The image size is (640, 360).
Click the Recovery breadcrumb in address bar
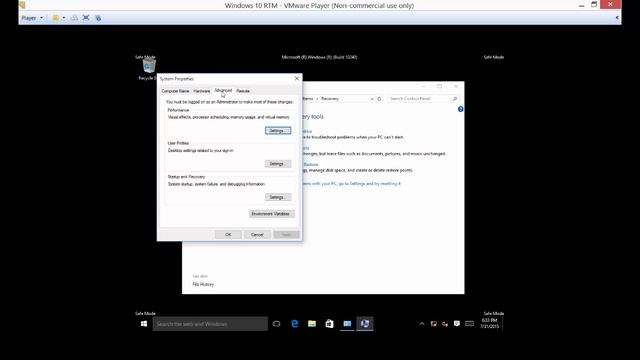330,99
